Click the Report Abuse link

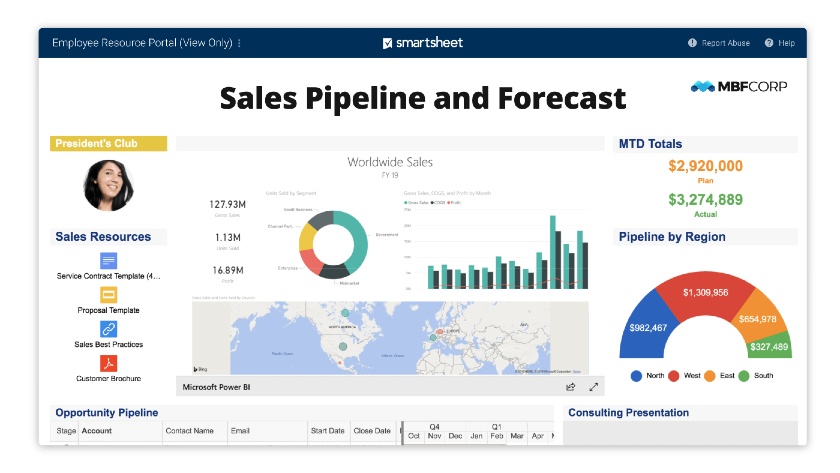point(725,43)
